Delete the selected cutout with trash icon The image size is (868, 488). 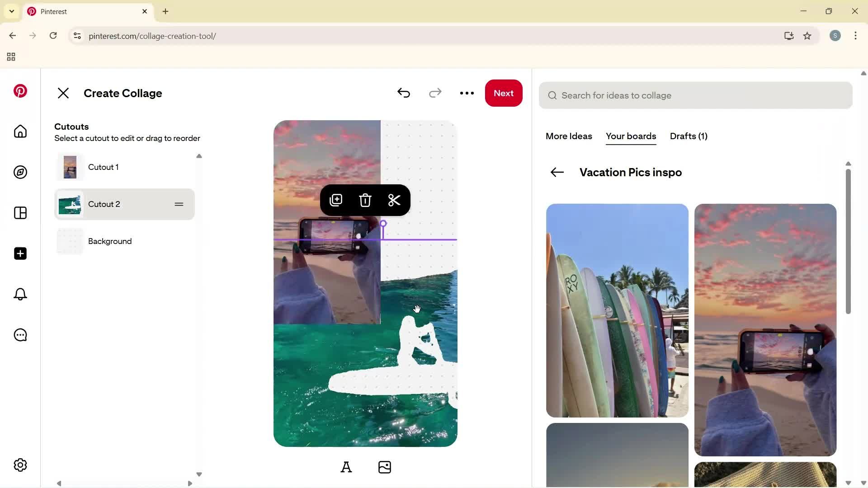365,200
